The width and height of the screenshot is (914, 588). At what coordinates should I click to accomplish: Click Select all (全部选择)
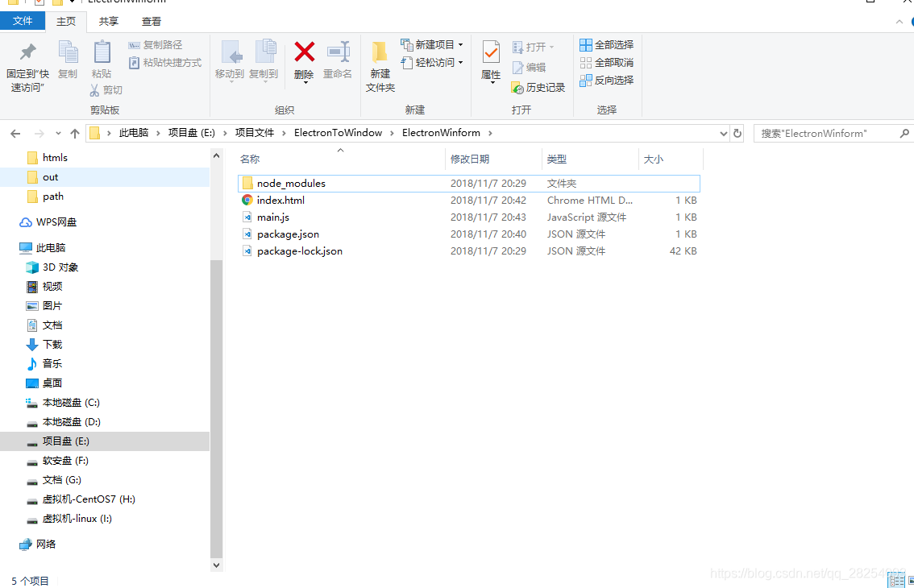[607, 45]
